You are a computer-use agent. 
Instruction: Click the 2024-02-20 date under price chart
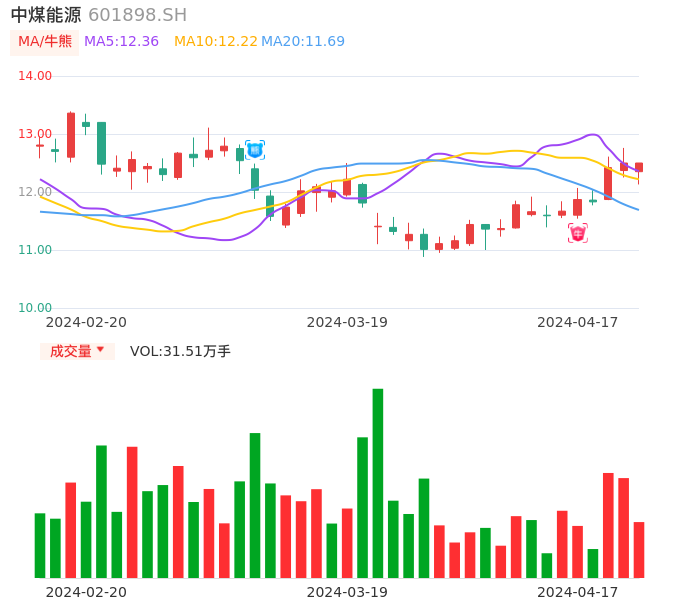86,322
